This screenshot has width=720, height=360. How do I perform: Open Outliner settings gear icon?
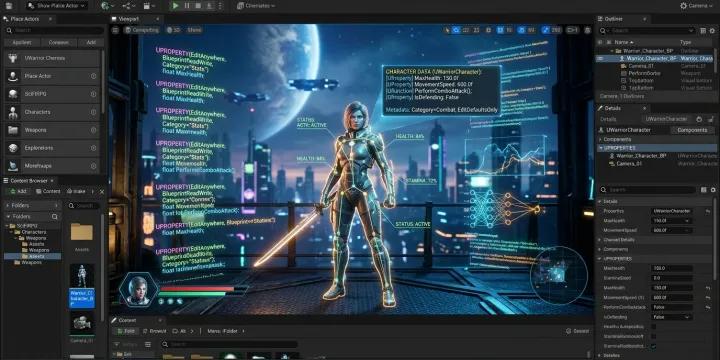point(712,31)
